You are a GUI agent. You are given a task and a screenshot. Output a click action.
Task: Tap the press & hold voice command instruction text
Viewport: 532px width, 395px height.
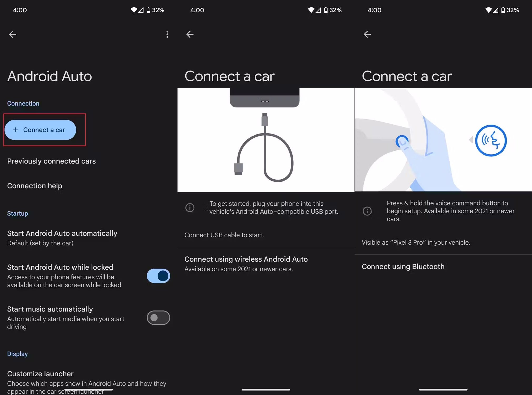450,211
